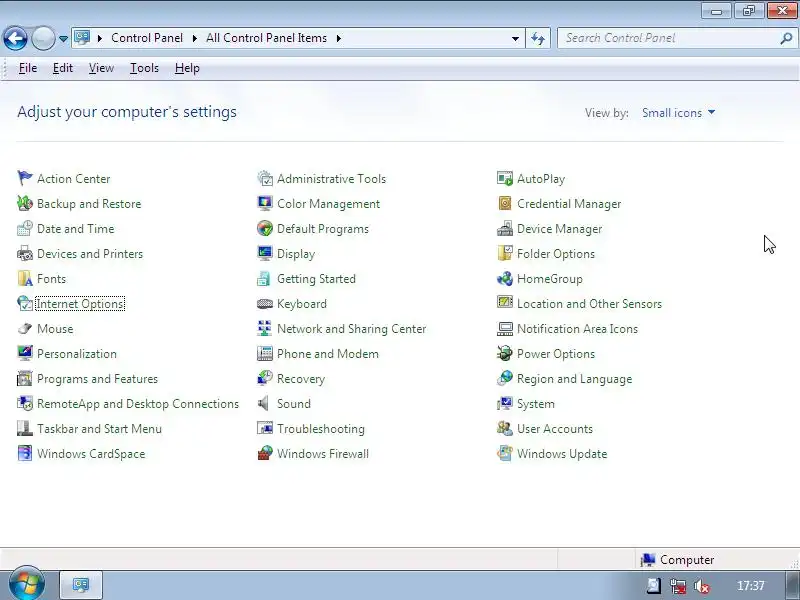Click the Taskbar and Start Menu icon
The height and width of the screenshot is (600, 800).
pos(24,428)
